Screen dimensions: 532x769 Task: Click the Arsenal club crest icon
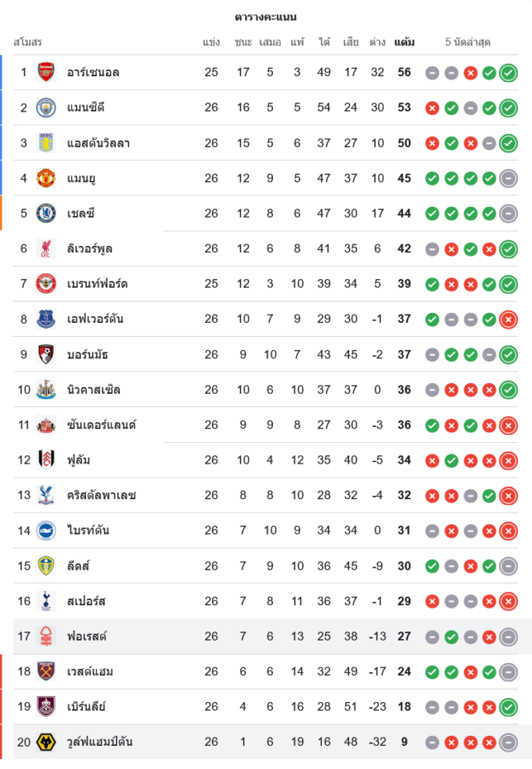point(47,72)
